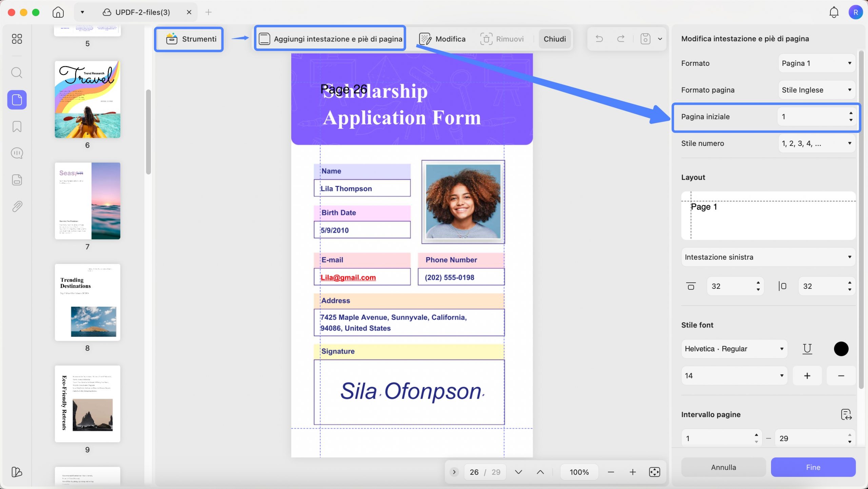Viewport: 868px width, 489px height.
Task: Select the Rimuovi toolbar option
Action: click(502, 39)
